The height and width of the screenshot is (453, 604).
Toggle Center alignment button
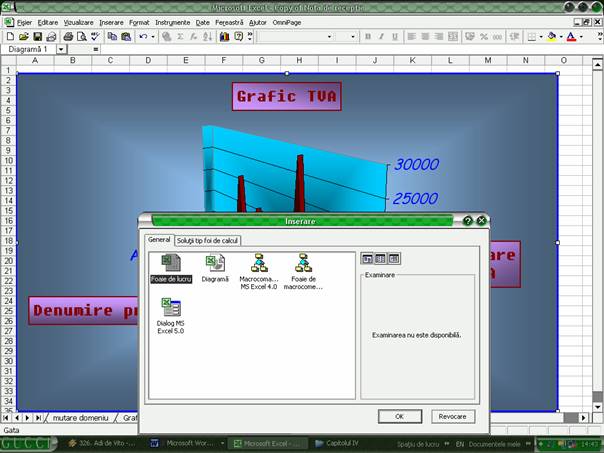tap(425, 37)
